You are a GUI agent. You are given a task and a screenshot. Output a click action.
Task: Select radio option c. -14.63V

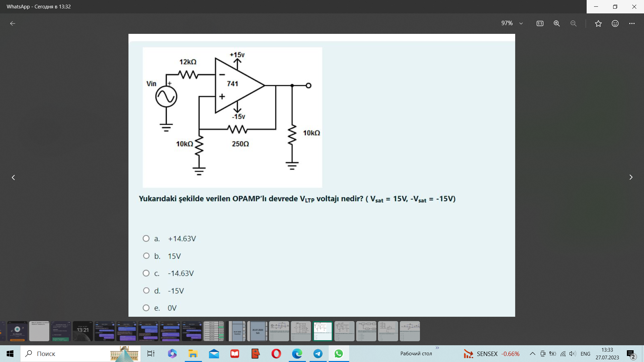click(146, 274)
